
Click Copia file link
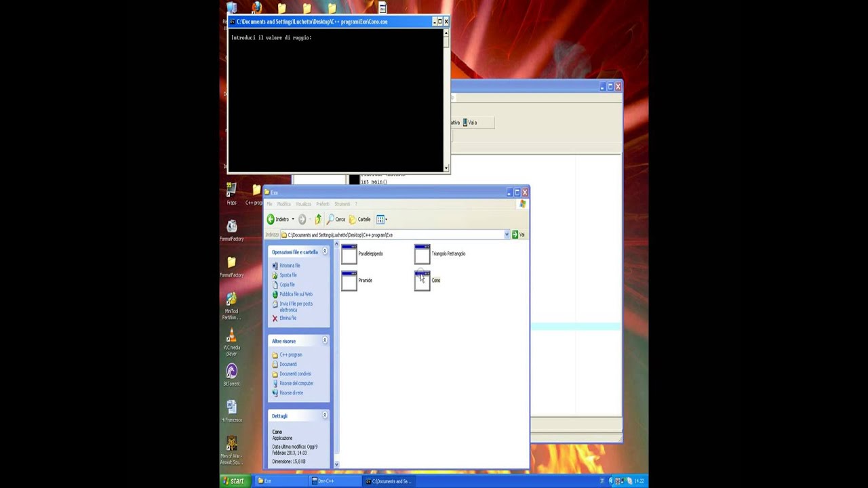pos(288,285)
